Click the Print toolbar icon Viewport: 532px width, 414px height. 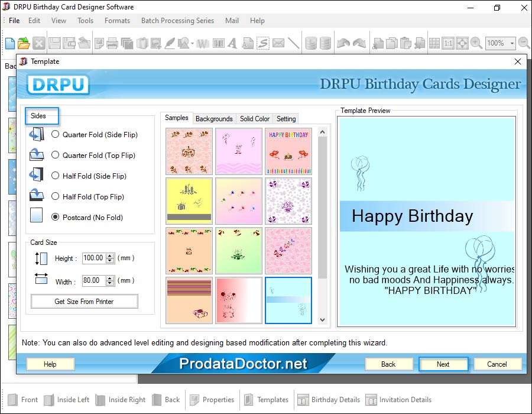pyautogui.click(x=112, y=43)
